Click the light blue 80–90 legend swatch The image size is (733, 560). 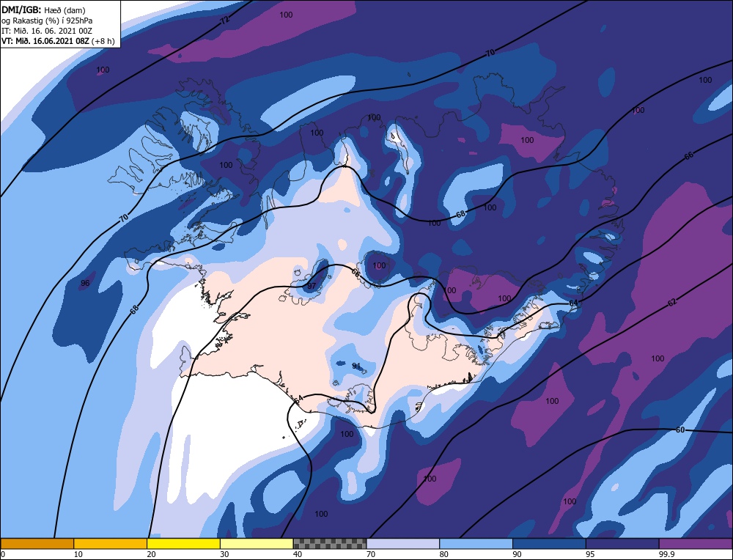pos(476,543)
